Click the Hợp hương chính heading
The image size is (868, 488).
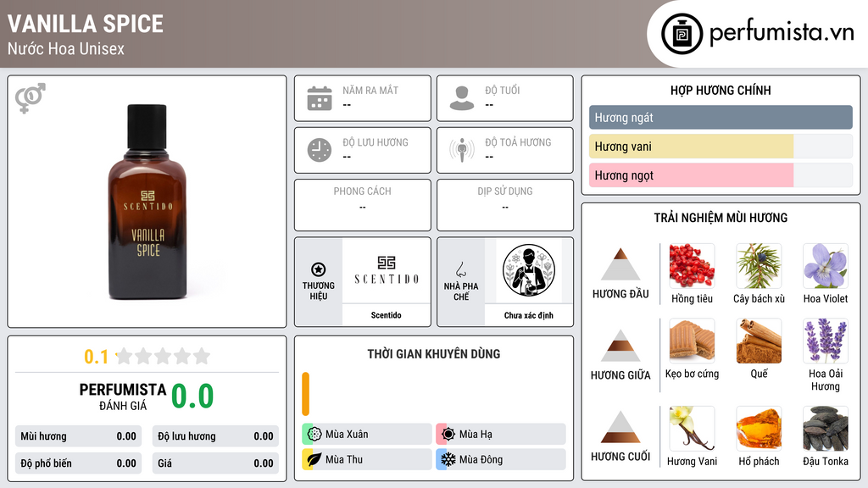point(721,90)
